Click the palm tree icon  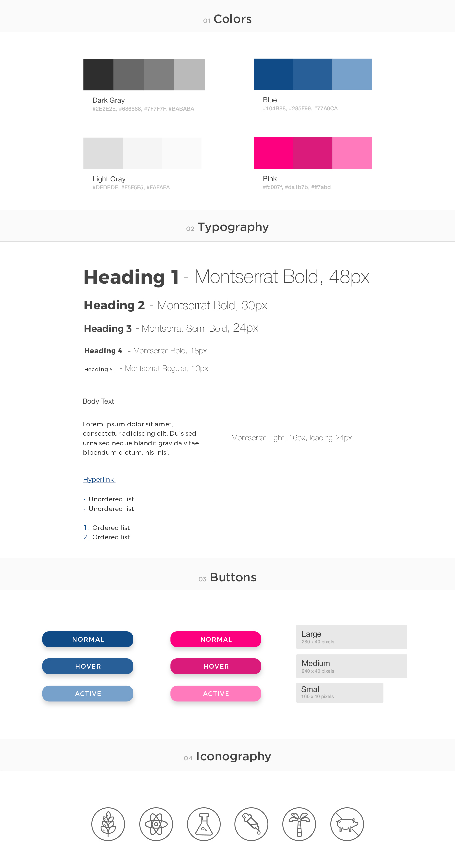pyautogui.click(x=299, y=824)
